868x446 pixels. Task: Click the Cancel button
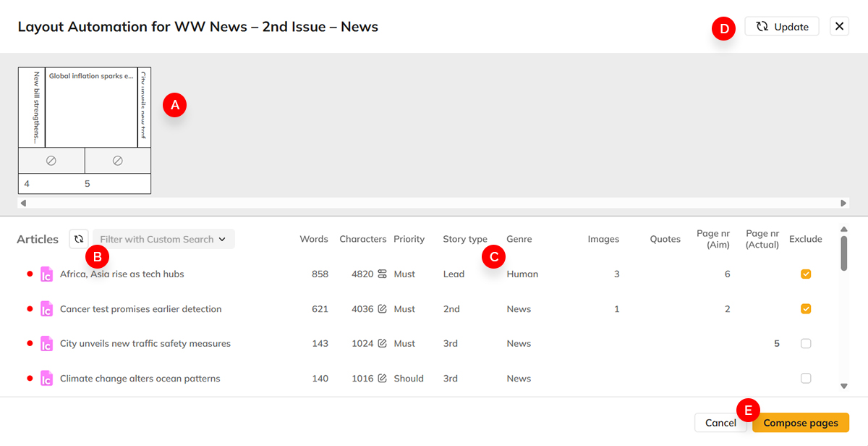pyautogui.click(x=720, y=422)
